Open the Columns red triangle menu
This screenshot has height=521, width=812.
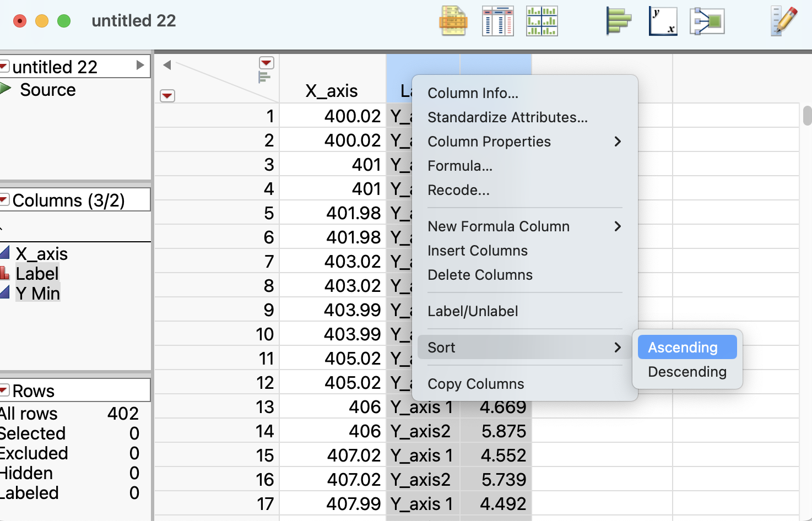point(4,199)
